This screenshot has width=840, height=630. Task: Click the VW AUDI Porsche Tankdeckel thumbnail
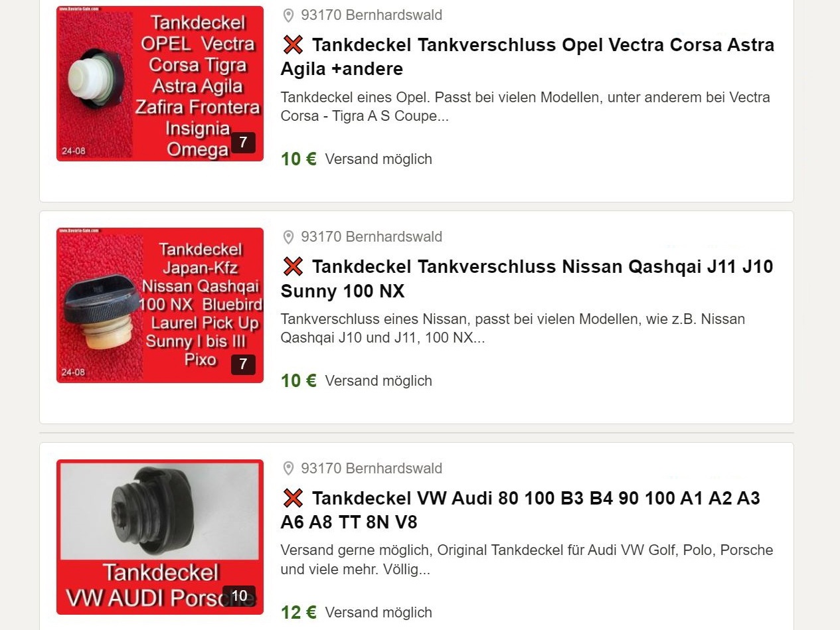pyautogui.click(x=160, y=537)
